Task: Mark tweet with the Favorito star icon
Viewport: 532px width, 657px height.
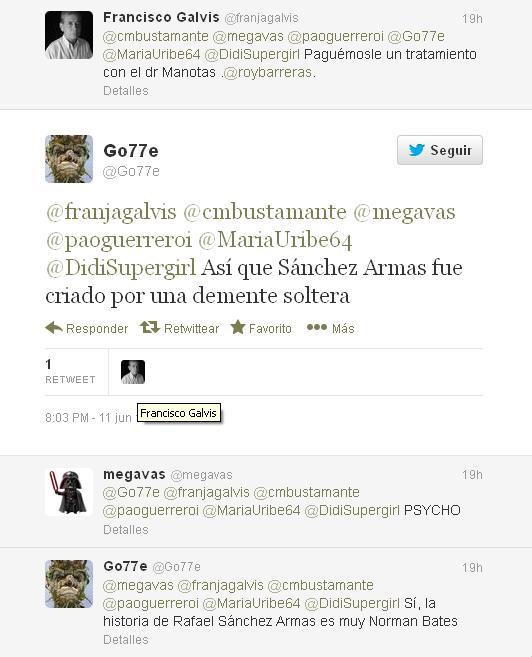Action: (x=238, y=327)
